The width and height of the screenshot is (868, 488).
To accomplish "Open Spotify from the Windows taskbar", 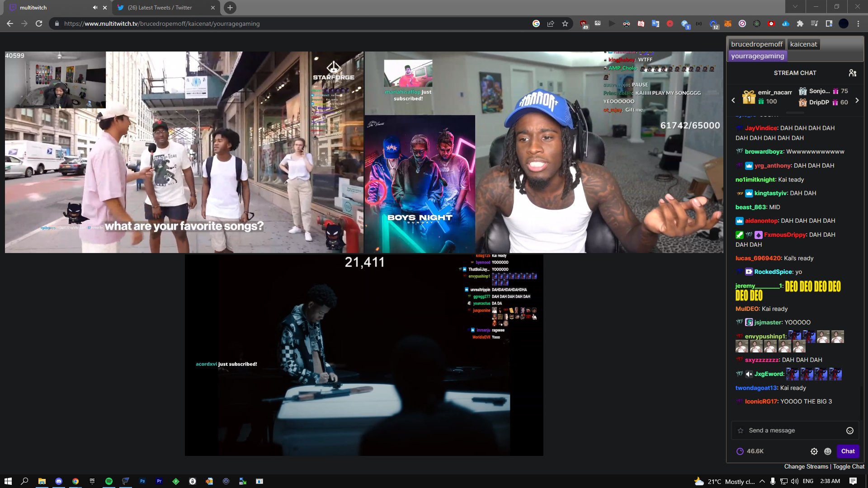I will [x=108, y=481].
